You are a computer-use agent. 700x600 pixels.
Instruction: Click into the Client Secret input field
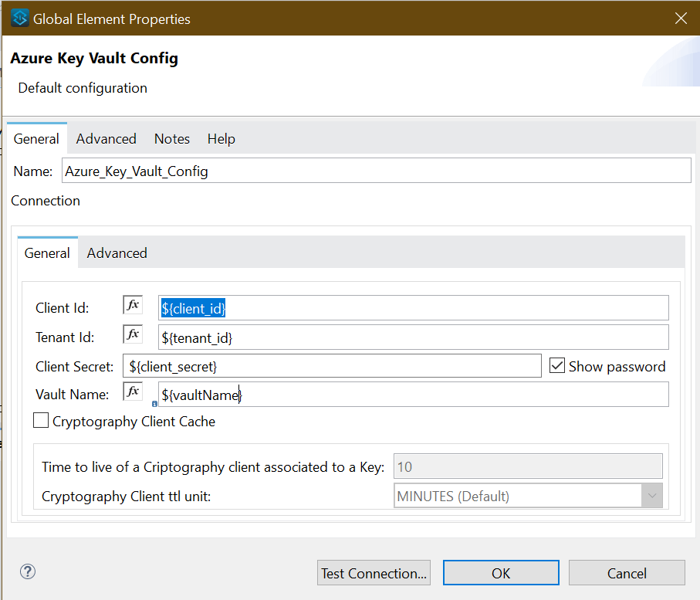tap(332, 366)
